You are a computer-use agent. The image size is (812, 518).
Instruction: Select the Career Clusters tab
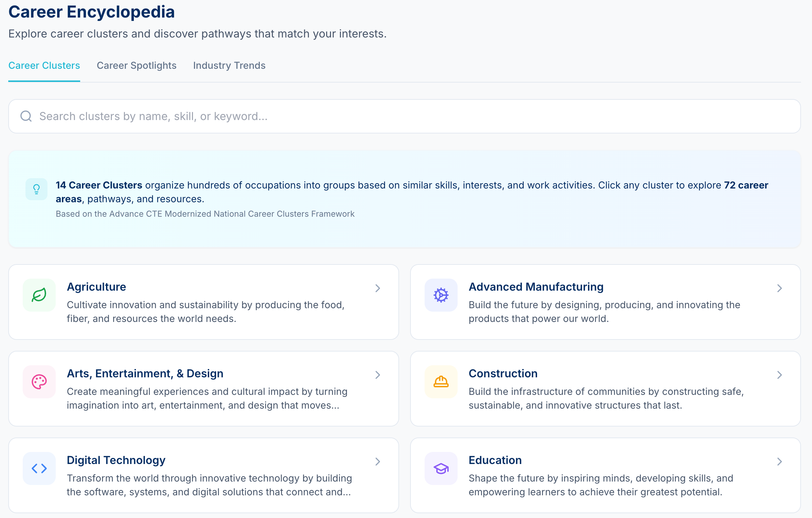44,65
